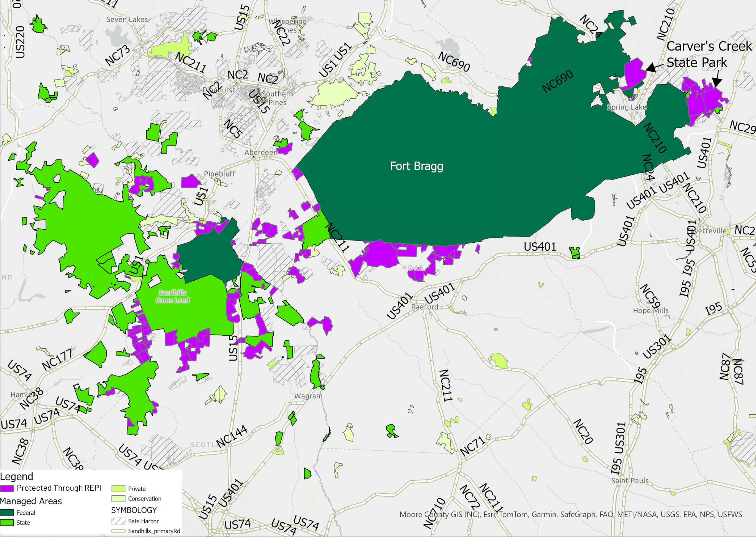This screenshot has height=537, width=756.
Task: Click the Saint Pauls town label
Action: point(630,480)
